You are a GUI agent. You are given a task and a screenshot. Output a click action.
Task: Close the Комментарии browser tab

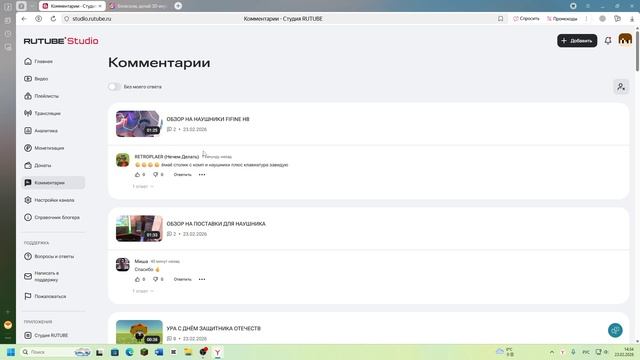[100, 6]
